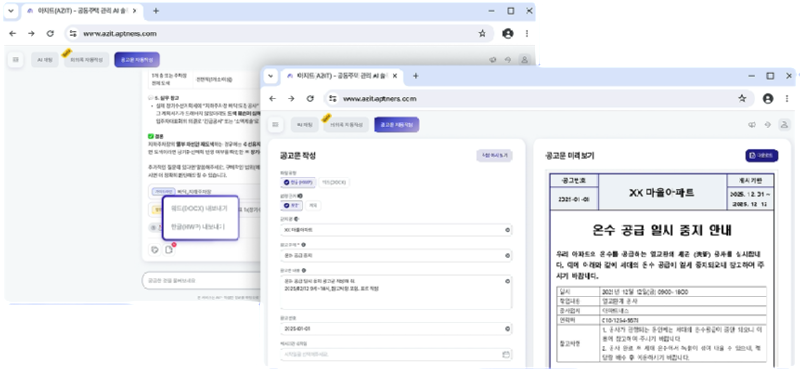
Task: Choose 워드(DOCX) 내보내기 in export popup
Action: tap(199, 209)
